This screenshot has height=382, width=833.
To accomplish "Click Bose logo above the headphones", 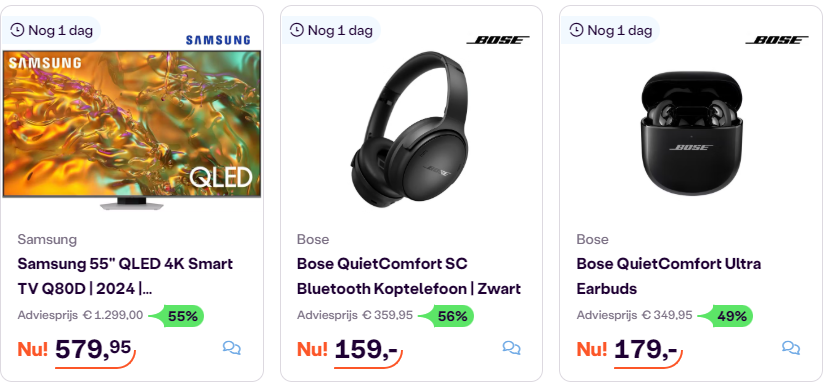I will (x=498, y=40).
